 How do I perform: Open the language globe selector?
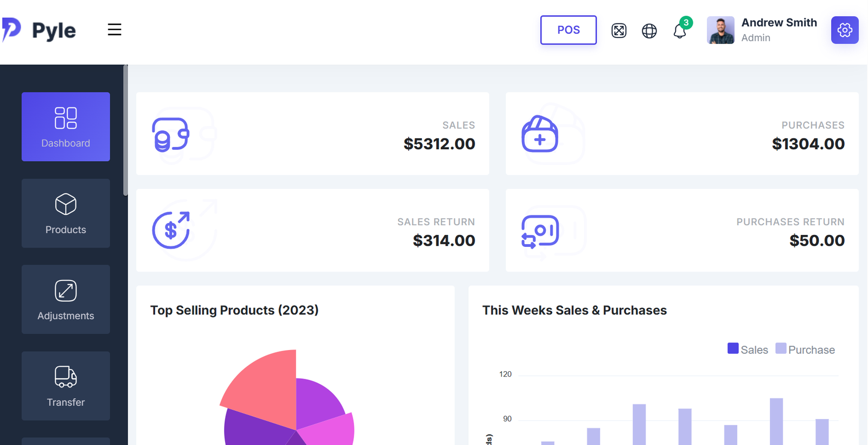click(x=649, y=31)
